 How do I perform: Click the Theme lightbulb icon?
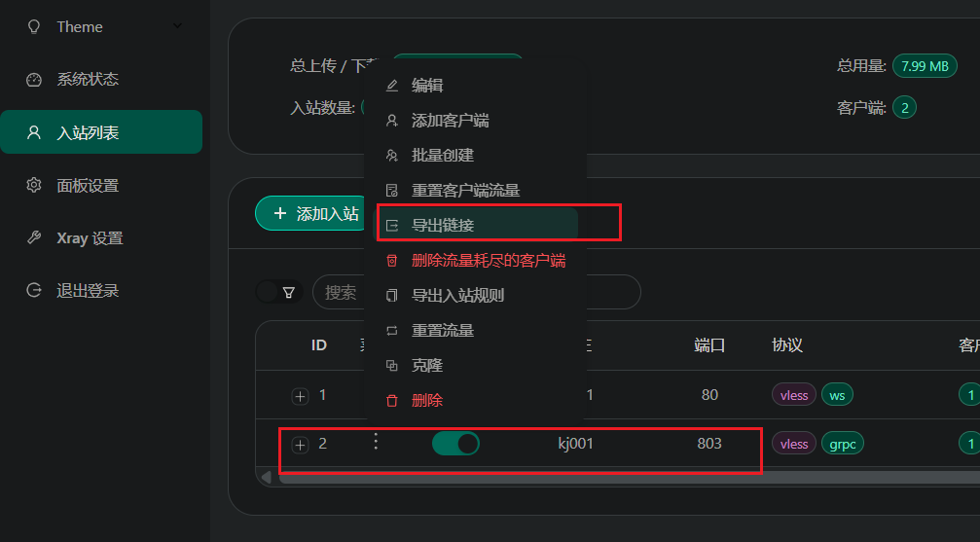tap(34, 27)
